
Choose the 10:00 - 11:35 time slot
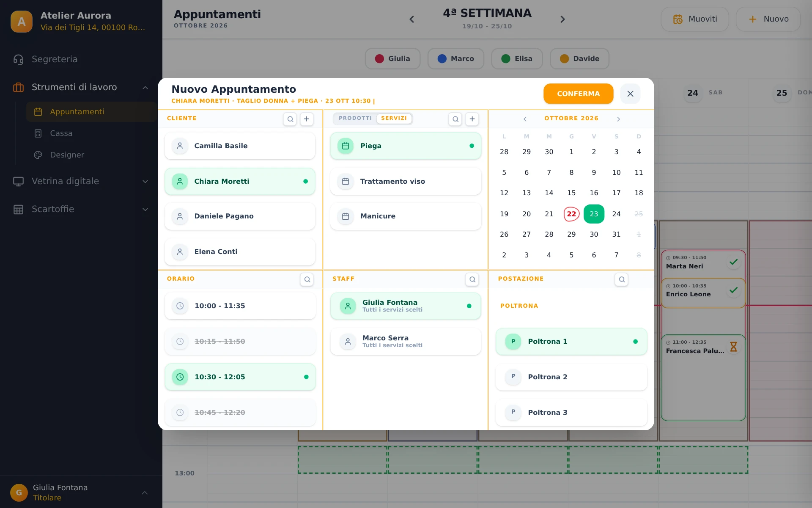(x=240, y=306)
